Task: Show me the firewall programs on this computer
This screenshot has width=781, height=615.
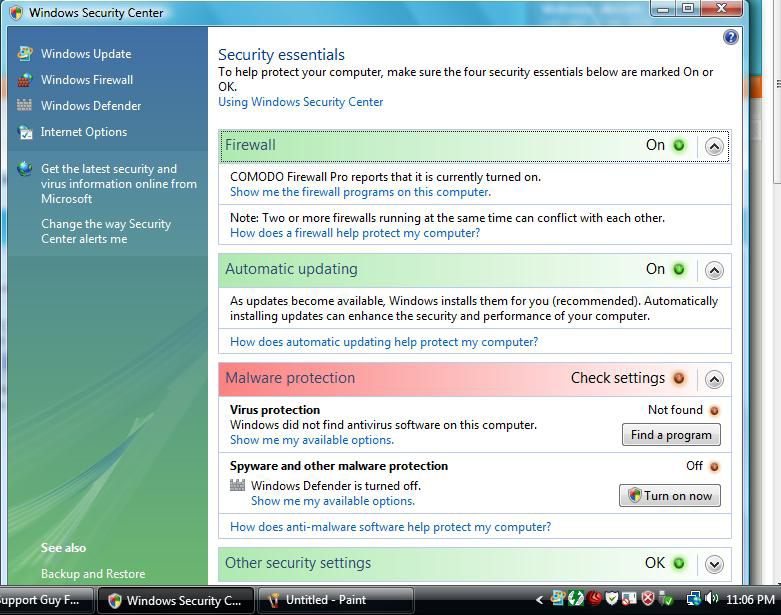Action: tap(360, 192)
